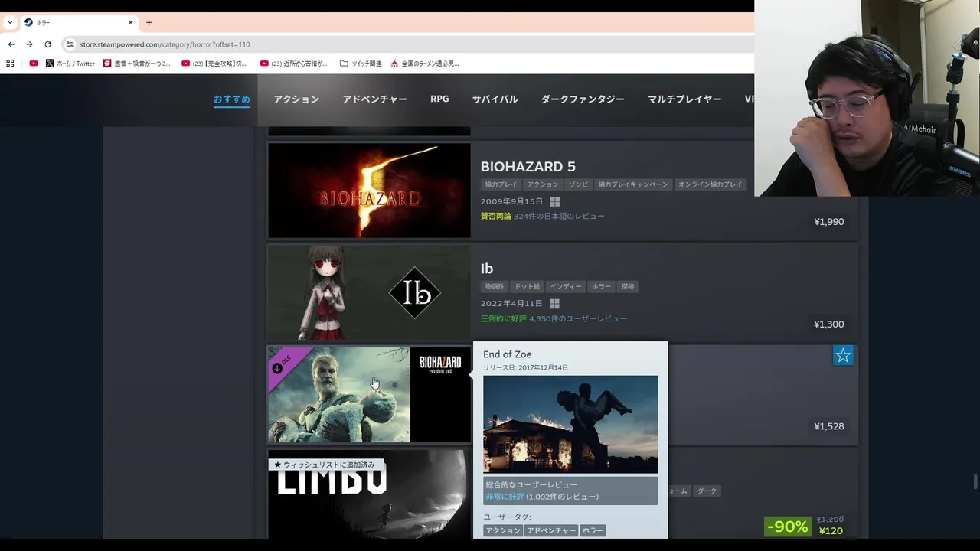Click the ウィッシュリストに追加済み badge on LIMBO
Screen dimensions: 980x551
(325, 465)
